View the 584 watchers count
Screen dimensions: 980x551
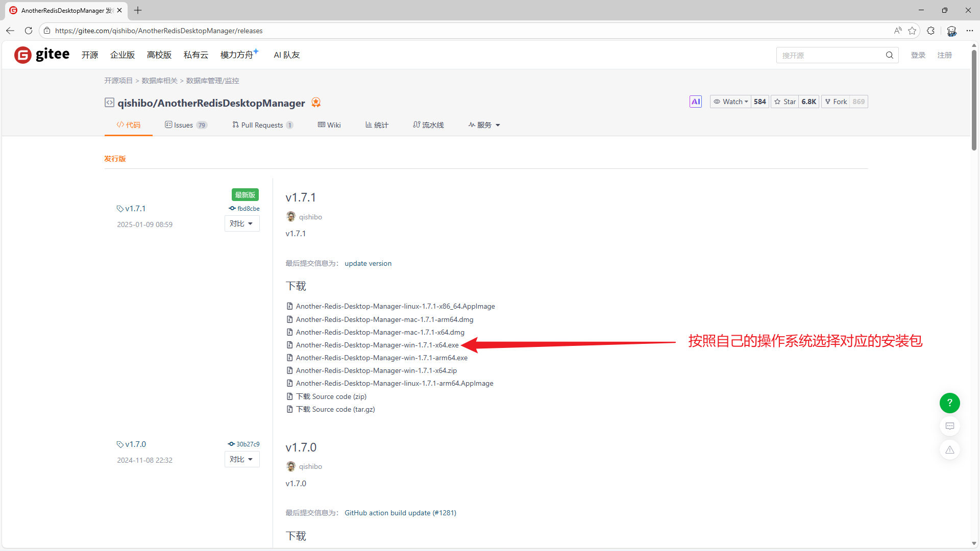tap(760, 102)
